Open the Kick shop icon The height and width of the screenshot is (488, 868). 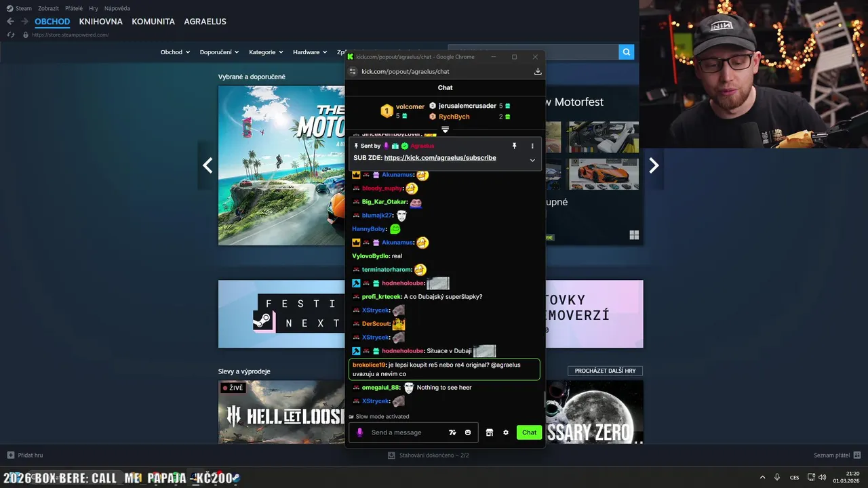[489, 432]
